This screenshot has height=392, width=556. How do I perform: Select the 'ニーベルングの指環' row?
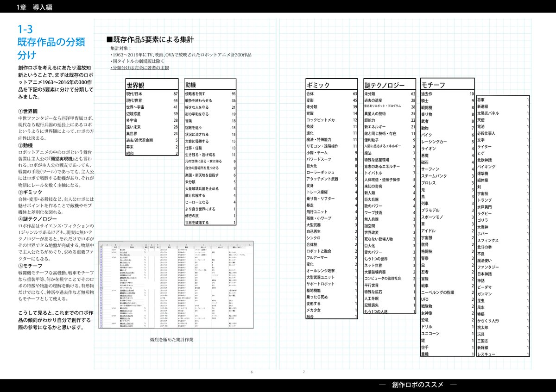click(448, 292)
